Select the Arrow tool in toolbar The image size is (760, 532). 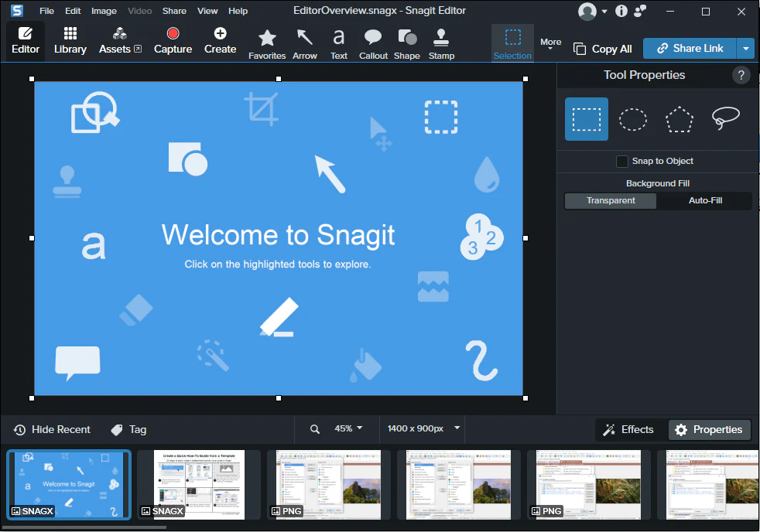click(305, 43)
